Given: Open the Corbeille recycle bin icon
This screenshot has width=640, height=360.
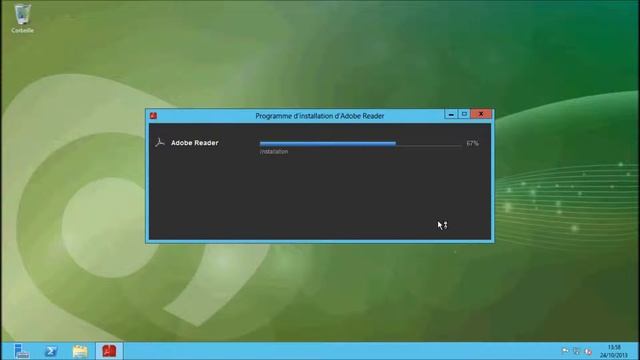Looking at the screenshot, I should pos(22,18).
